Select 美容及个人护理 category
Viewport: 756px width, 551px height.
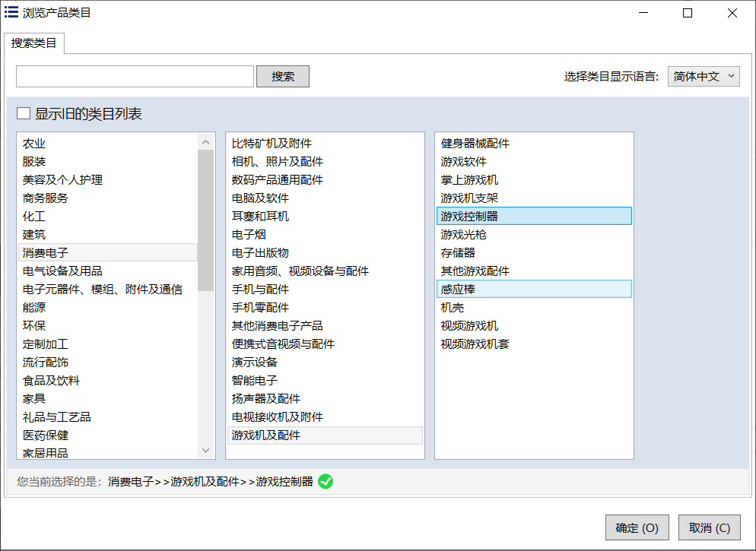point(107,180)
